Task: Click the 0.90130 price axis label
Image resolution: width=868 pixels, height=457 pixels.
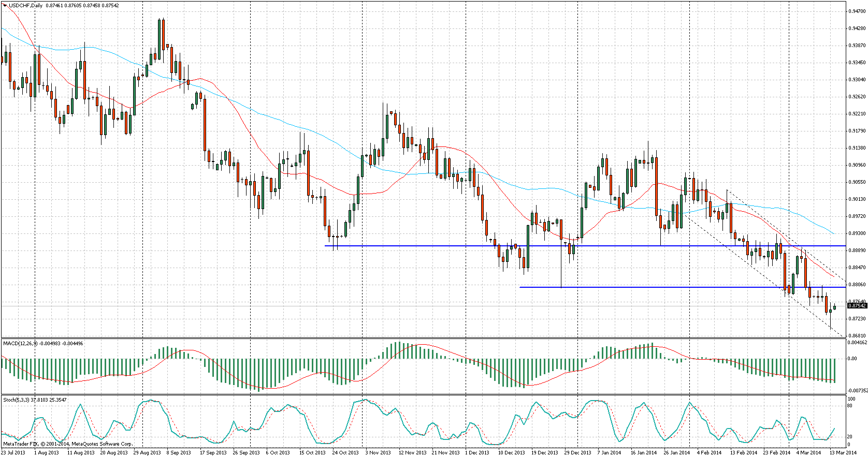Action: 857,199
